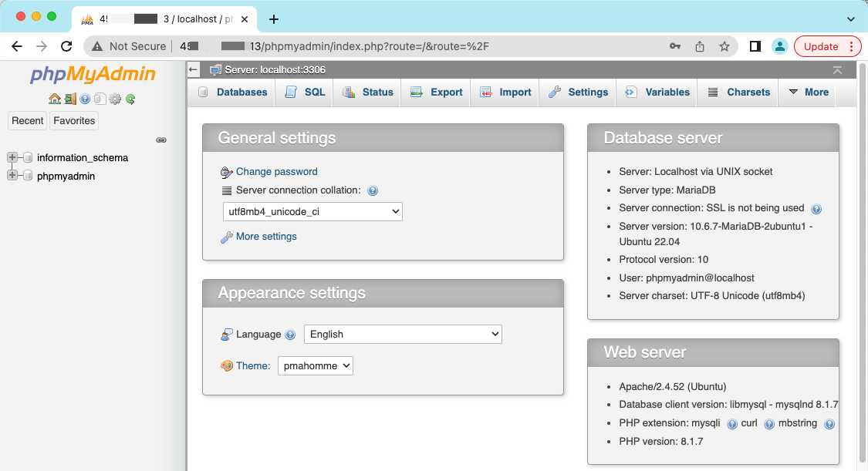The width and height of the screenshot is (868, 471).
Task: Open the phpmyadmin database
Action: (x=66, y=176)
